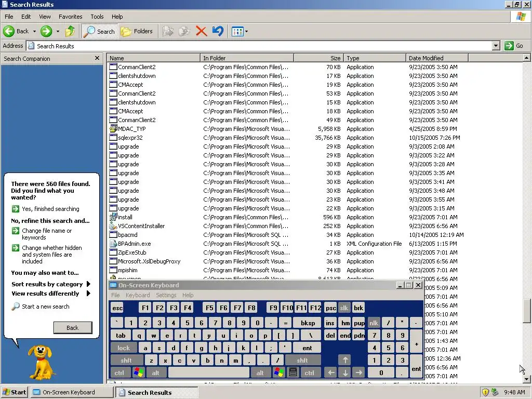
Task: Open the Favorites menu
Action: (x=70, y=17)
